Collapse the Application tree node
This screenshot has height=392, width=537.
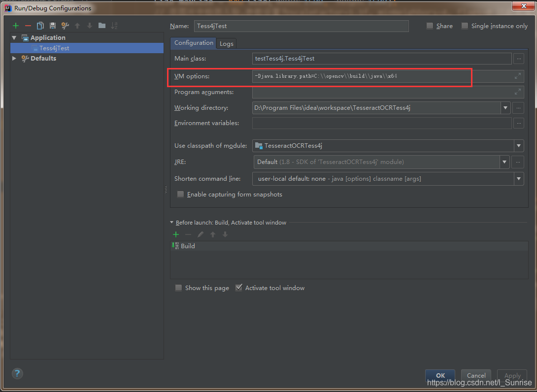tap(14, 37)
